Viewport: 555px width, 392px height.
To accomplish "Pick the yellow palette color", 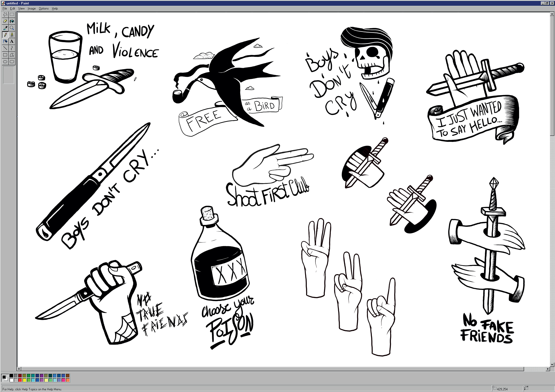I will tap(24, 380).
